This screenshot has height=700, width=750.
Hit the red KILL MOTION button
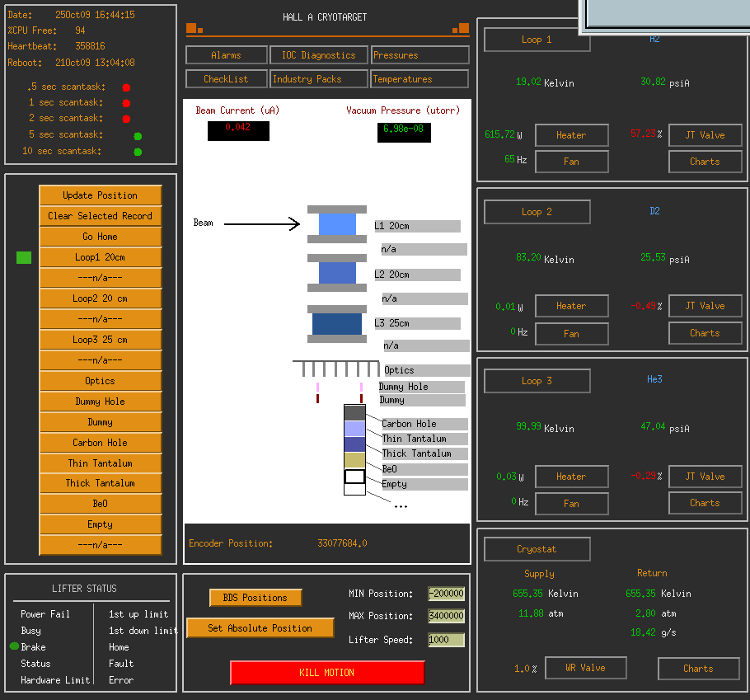point(327,673)
